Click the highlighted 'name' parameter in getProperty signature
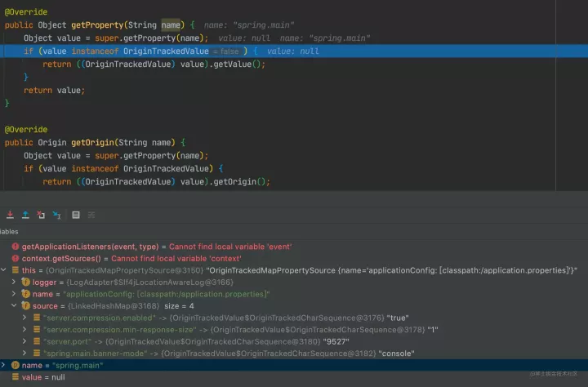 coord(171,25)
